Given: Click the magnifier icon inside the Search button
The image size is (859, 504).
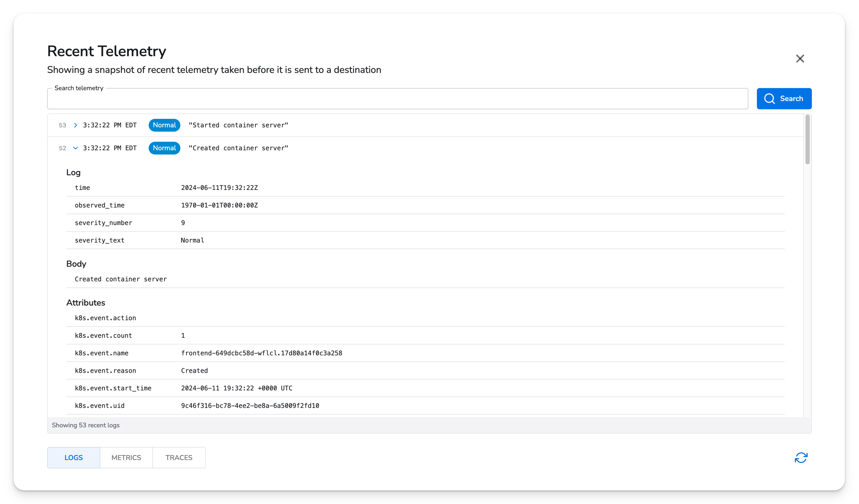Looking at the screenshot, I should click(769, 99).
